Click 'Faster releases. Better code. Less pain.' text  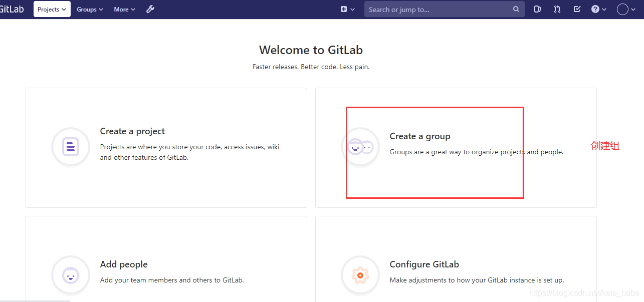click(x=311, y=67)
